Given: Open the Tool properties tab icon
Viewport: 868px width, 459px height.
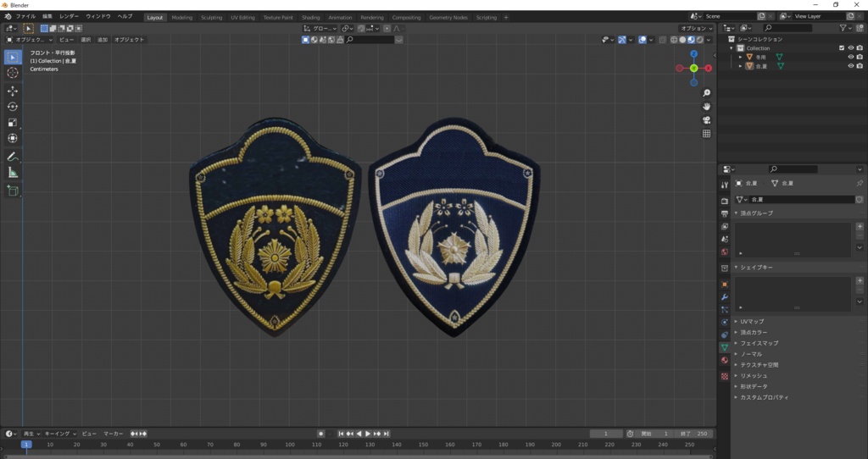Looking at the screenshot, I should [724, 185].
